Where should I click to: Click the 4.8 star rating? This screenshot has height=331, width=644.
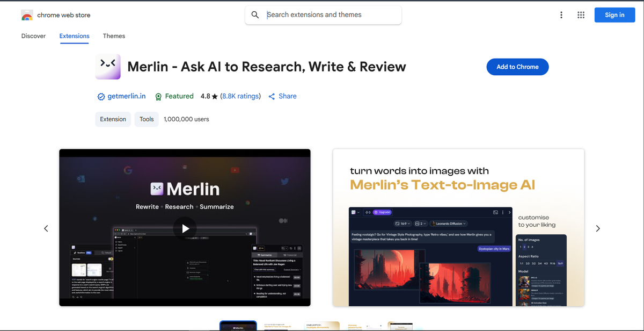click(x=209, y=96)
